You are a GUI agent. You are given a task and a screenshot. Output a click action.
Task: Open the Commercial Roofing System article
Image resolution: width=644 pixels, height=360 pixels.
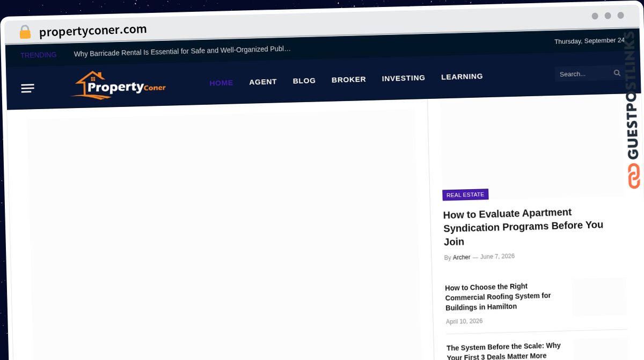498,297
